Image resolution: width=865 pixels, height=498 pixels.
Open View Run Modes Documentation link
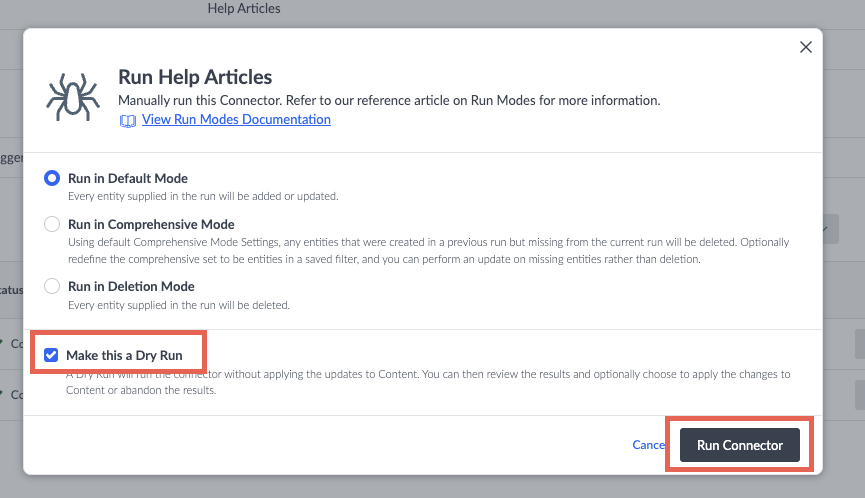pos(236,120)
